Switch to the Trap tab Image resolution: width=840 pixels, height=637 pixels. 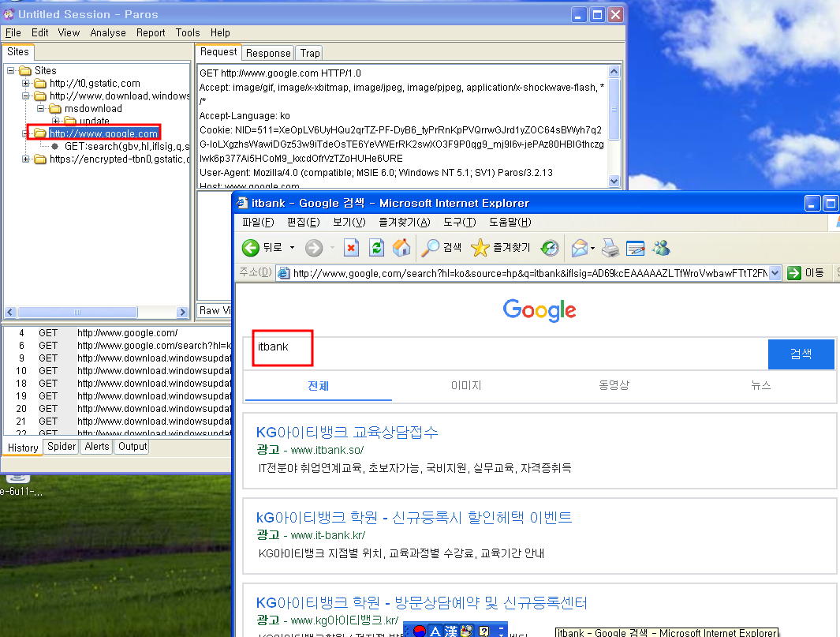click(310, 53)
